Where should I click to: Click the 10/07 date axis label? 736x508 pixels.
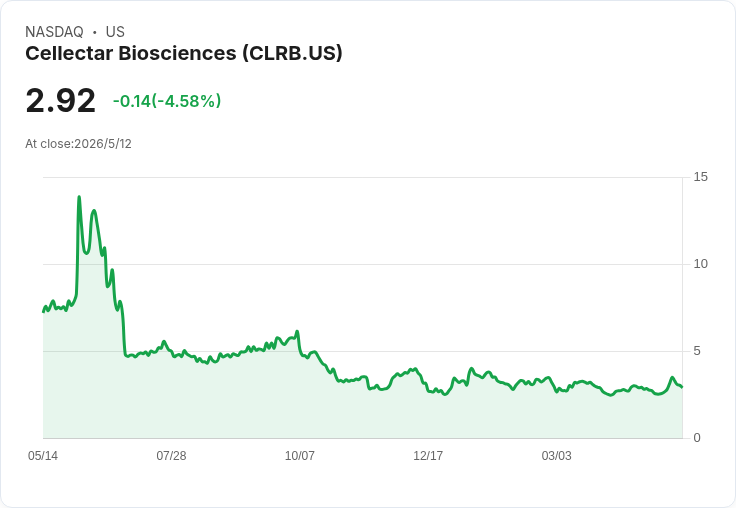299,455
